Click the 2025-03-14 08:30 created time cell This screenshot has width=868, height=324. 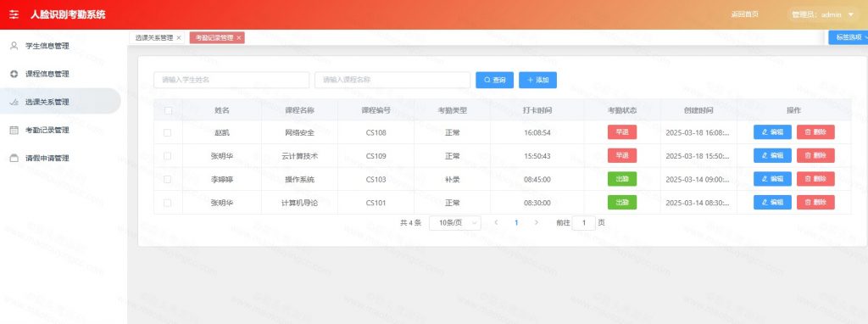click(x=698, y=203)
